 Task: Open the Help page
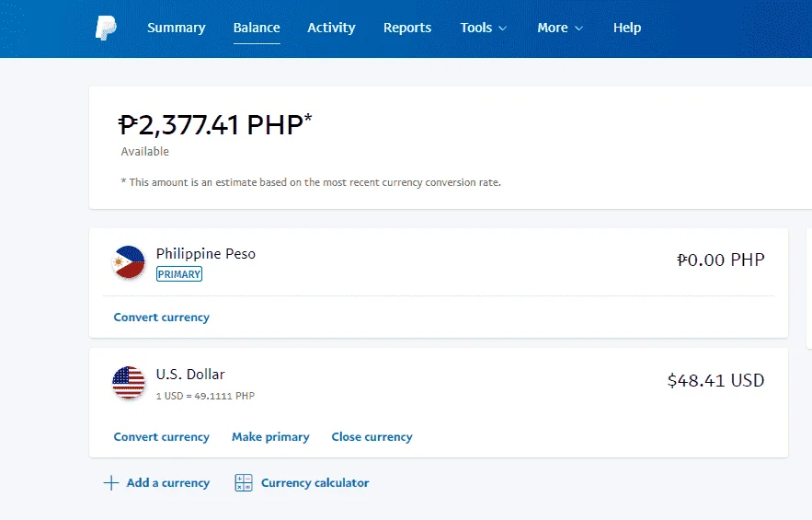[627, 28]
